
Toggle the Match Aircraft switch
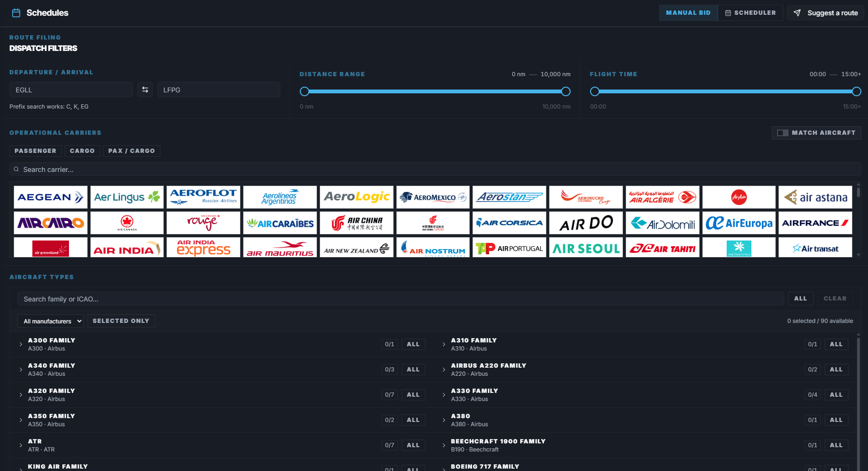[x=816, y=133]
